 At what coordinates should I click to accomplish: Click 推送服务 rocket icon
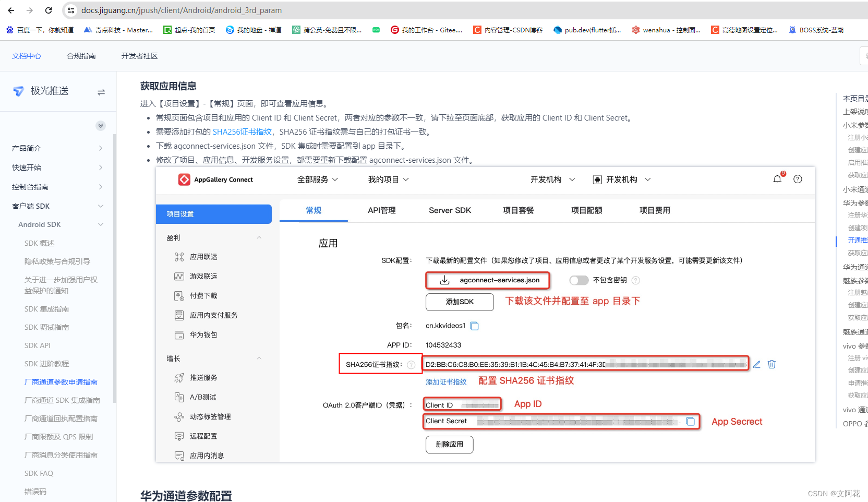179,378
